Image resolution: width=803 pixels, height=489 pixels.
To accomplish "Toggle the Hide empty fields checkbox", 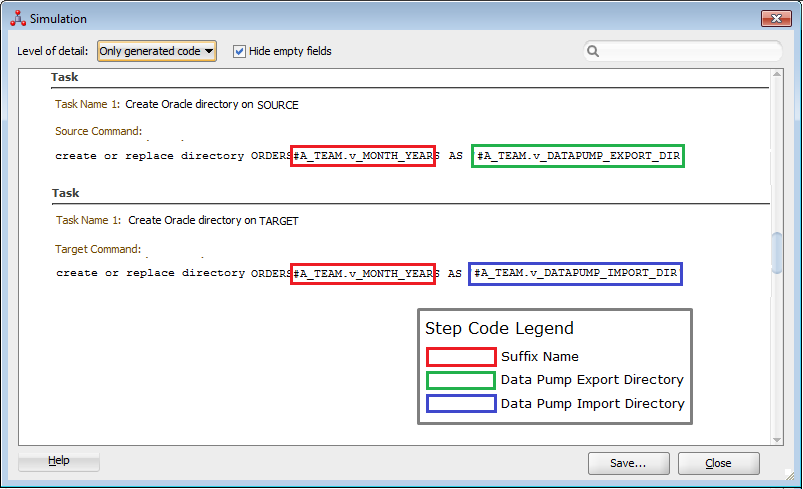I will pyautogui.click(x=240, y=51).
